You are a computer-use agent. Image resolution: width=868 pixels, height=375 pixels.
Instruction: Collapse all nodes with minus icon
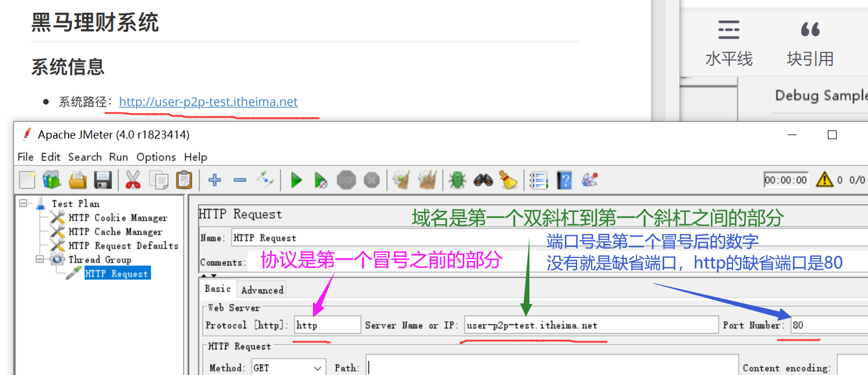point(240,180)
